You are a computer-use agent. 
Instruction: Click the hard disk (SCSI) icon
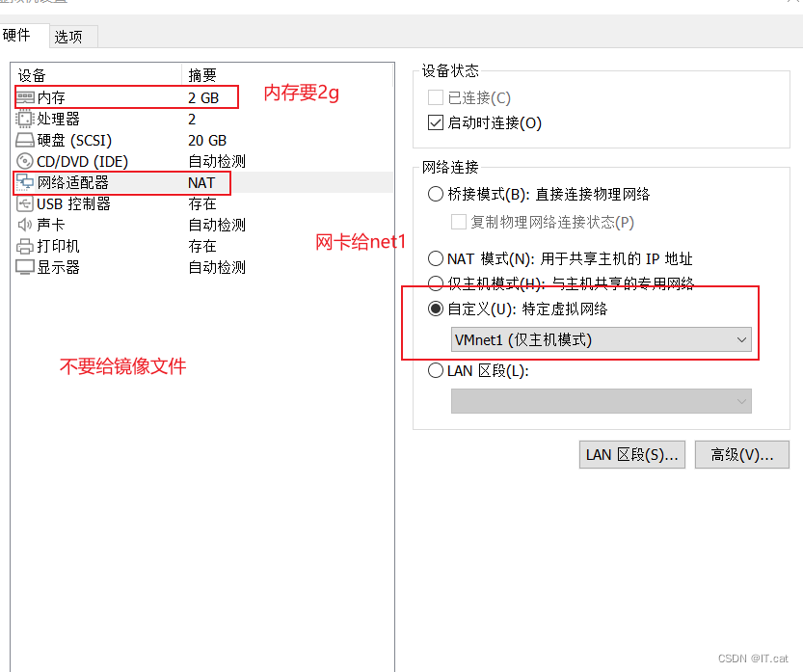pyautogui.click(x=25, y=140)
